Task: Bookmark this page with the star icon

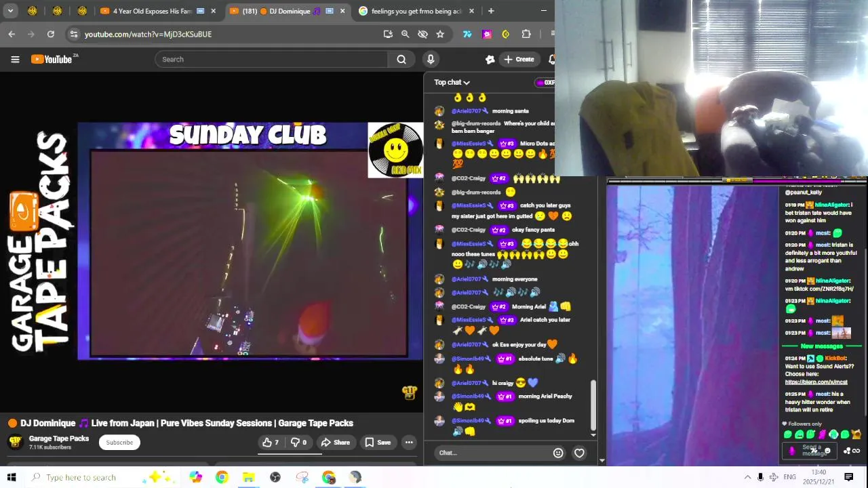Action: [440, 34]
